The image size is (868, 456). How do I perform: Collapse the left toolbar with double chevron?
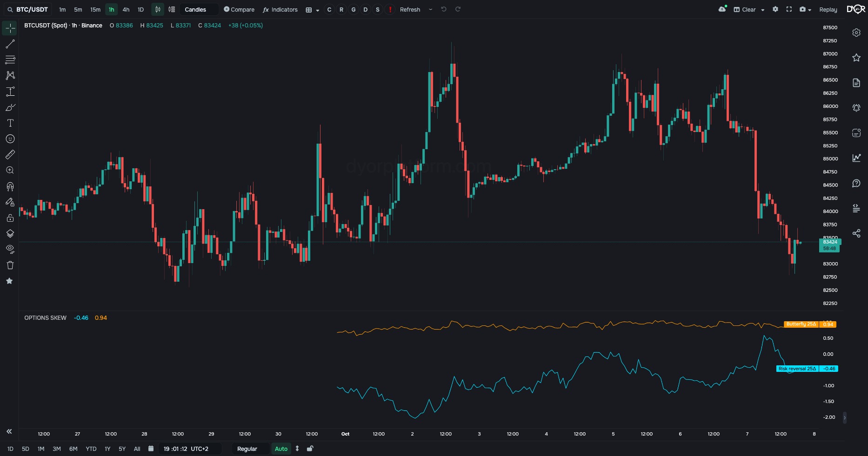point(9,431)
